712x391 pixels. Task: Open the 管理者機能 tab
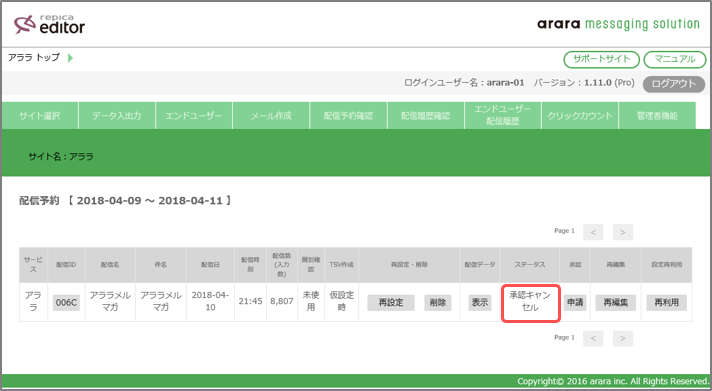[657, 116]
